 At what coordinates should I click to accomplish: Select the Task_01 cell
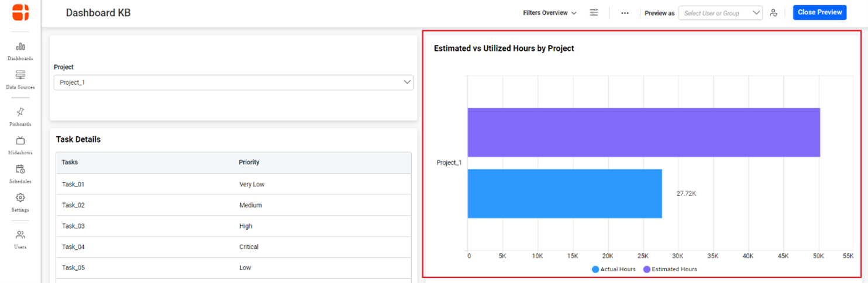[x=73, y=184]
